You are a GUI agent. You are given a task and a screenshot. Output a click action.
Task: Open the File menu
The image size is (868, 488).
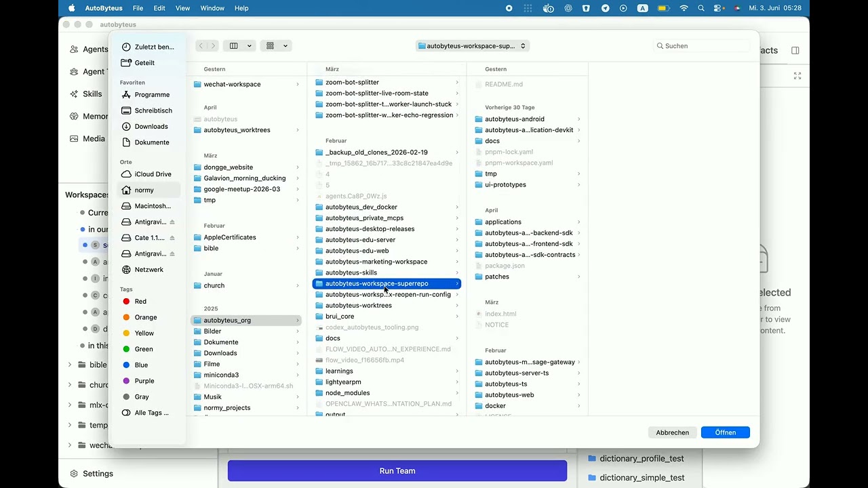138,8
